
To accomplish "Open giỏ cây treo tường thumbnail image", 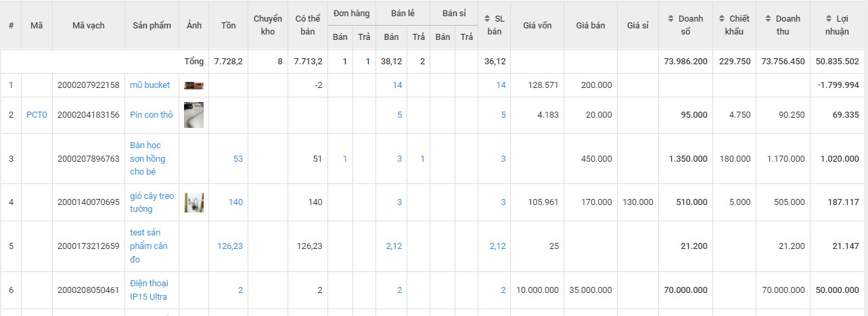I will click(x=193, y=202).
